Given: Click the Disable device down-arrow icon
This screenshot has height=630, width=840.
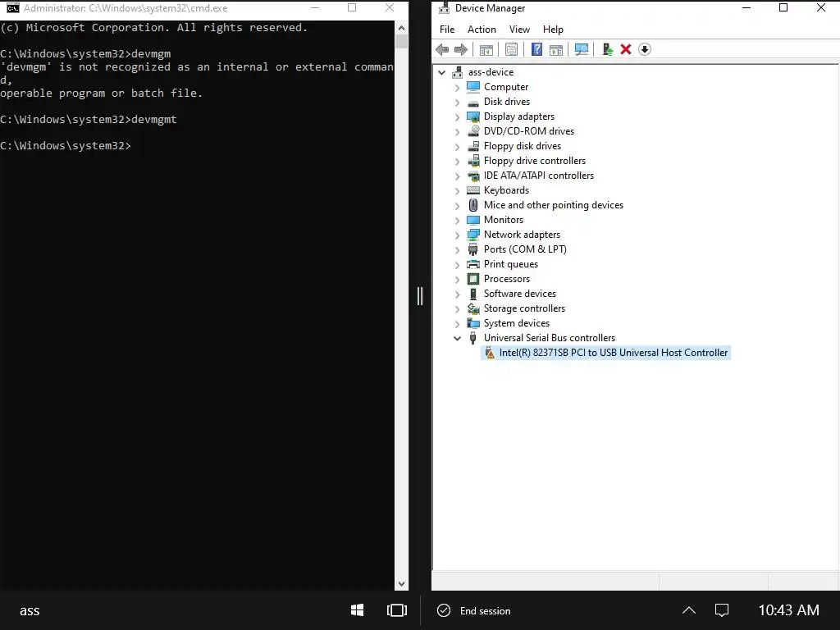Looking at the screenshot, I should click(645, 50).
